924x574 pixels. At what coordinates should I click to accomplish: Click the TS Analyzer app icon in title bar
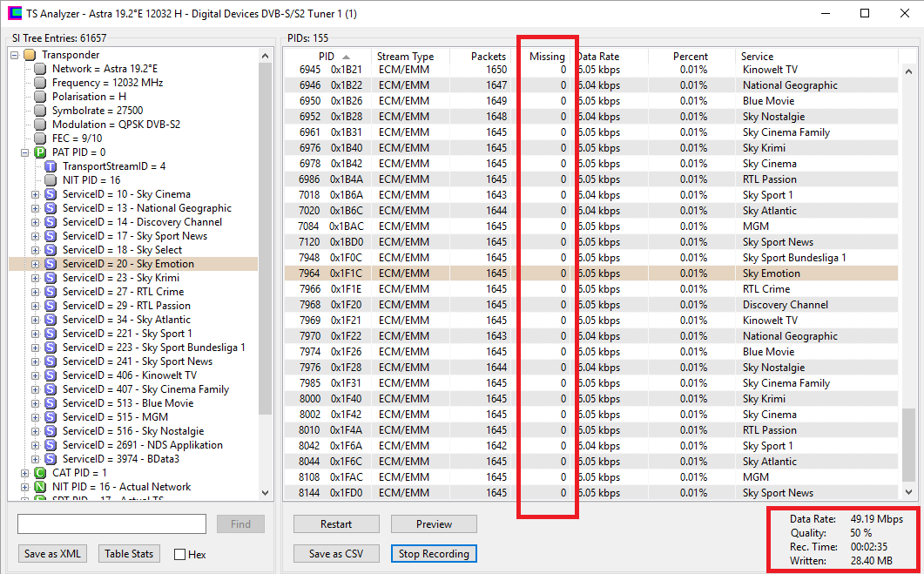[x=14, y=13]
